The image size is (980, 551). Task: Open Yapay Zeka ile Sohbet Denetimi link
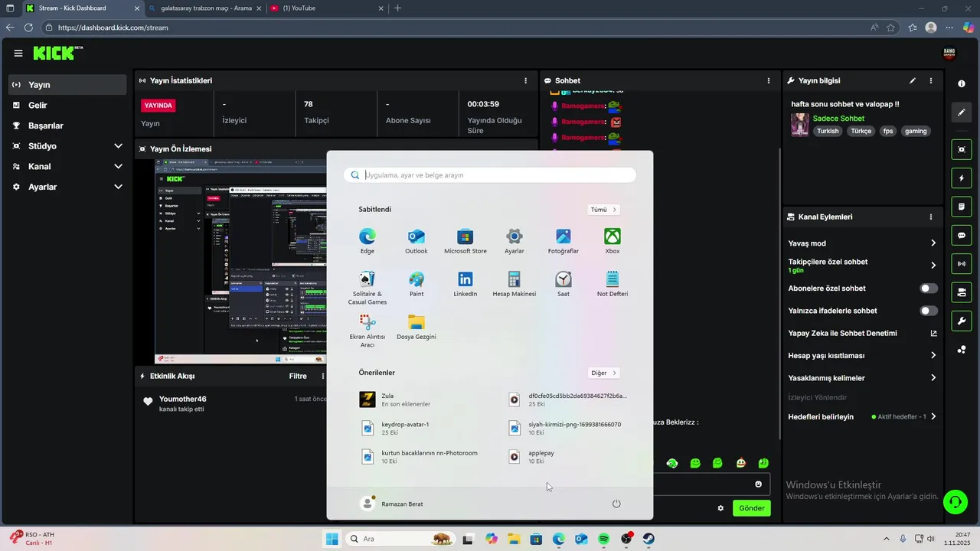coord(862,334)
